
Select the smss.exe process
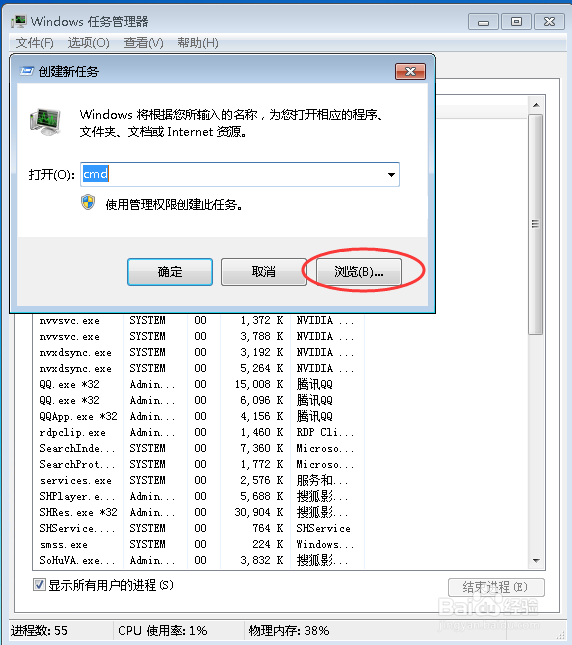point(198,544)
